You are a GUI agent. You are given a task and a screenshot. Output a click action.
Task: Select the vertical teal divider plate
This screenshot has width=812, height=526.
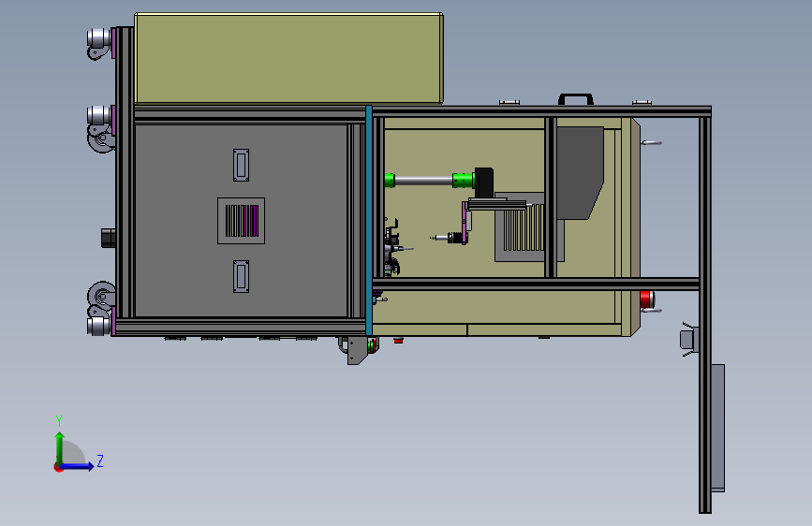[369, 221]
